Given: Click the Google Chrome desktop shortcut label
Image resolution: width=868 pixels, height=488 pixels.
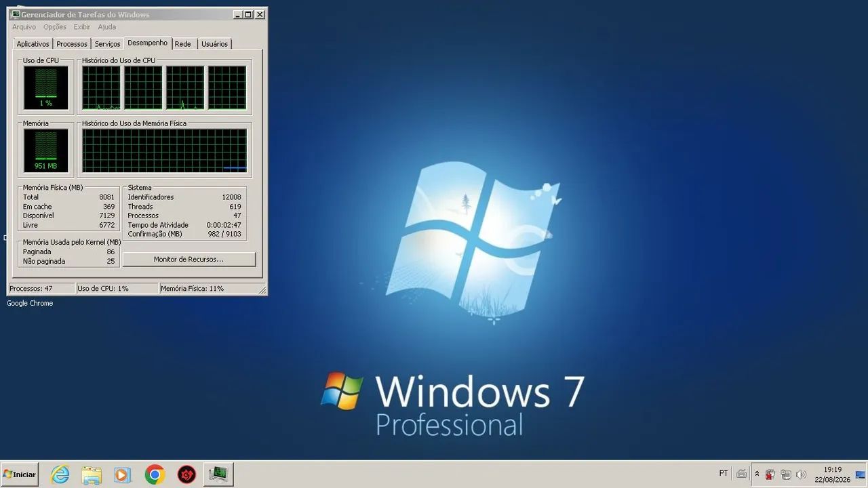Looking at the screenshot, I should coord(30,303).
